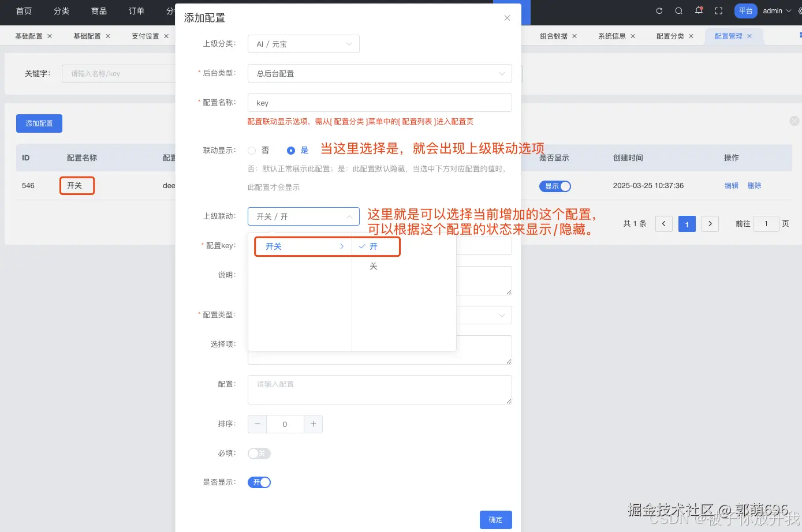
Task: Click 删除 link for row 546
Action: (754, 186)
